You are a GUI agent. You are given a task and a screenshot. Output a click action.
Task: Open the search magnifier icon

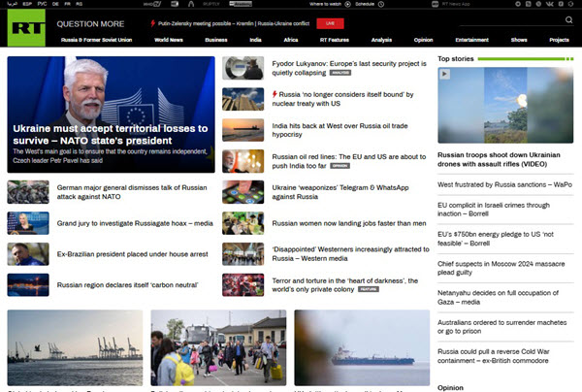coord(568,20)
